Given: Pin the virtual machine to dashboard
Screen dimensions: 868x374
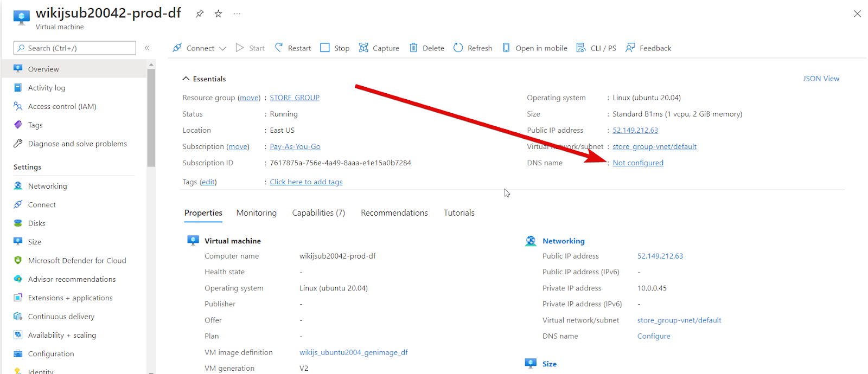Looking at the screenshot, I should tap(200, 14).
